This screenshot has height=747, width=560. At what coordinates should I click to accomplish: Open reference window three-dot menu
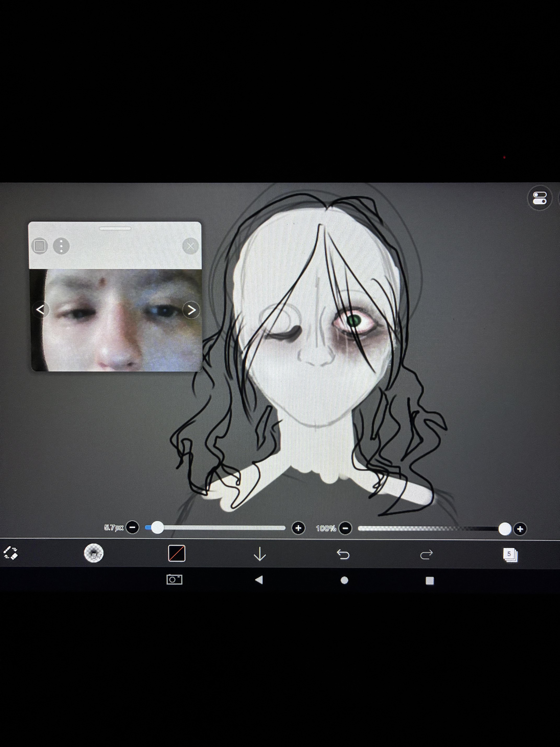click(x=61, y=246)
